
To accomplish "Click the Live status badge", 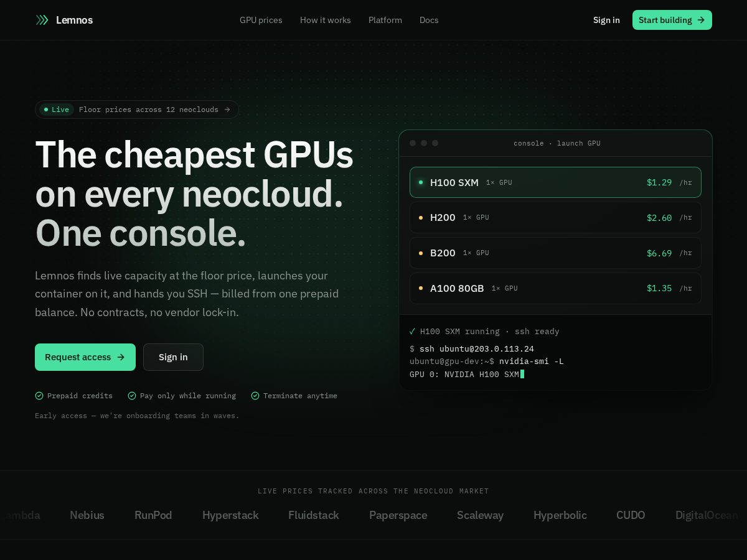I will [x=57, y=110].
